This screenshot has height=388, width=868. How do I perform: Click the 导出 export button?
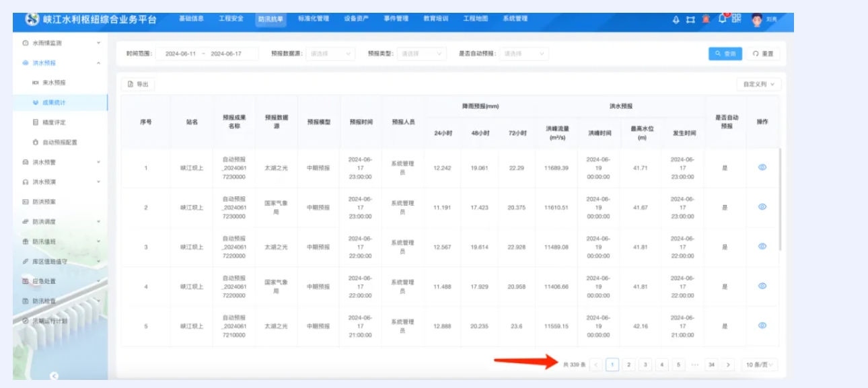pyautogui.click(x=138, y=85)
